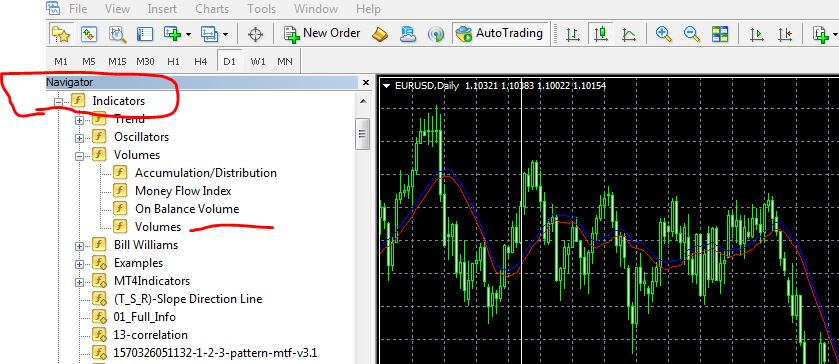Collapse the Volumes folder
839x364 pixels.
point(80,156)
